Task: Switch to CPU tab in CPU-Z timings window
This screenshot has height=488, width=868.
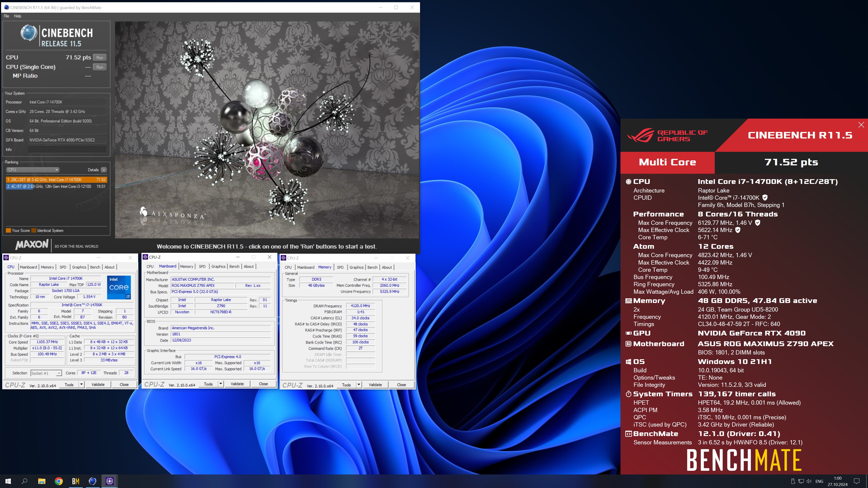Action: click(x=288, y=267)
